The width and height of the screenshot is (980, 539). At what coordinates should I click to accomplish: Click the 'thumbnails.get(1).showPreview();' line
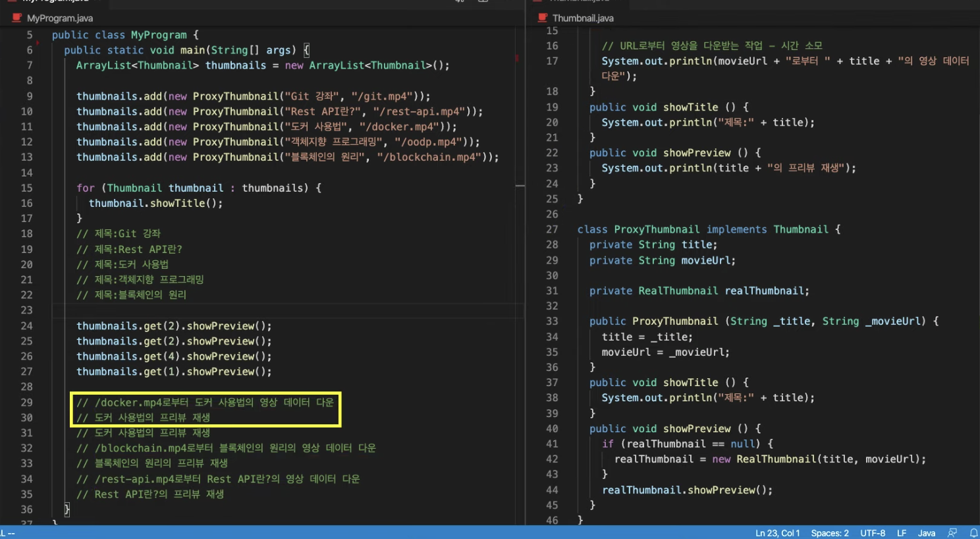[x=174, y=372]
